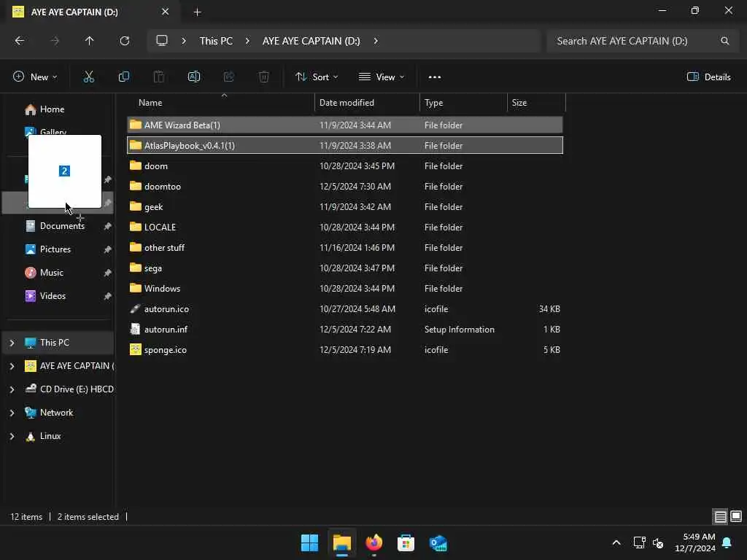Image resolution: width=747 pixels, height=560 pixels.
Task: Select the doom folder
Action: pyautogui.click(x=345, y=166)
